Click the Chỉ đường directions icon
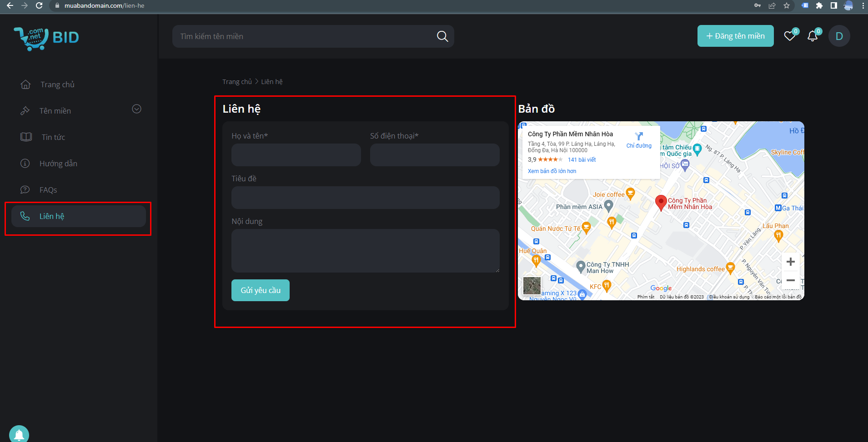This screenshot has width=868, height=442. coord(639,137)
